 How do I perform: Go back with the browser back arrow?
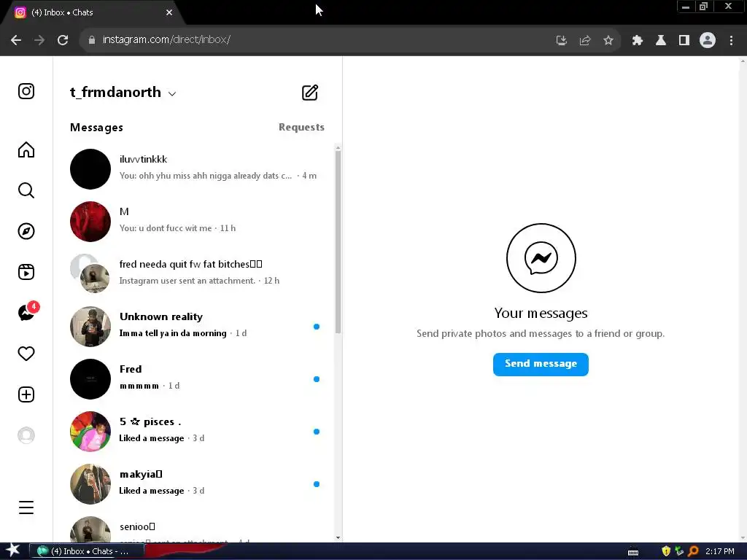click(x=16, y=40)
